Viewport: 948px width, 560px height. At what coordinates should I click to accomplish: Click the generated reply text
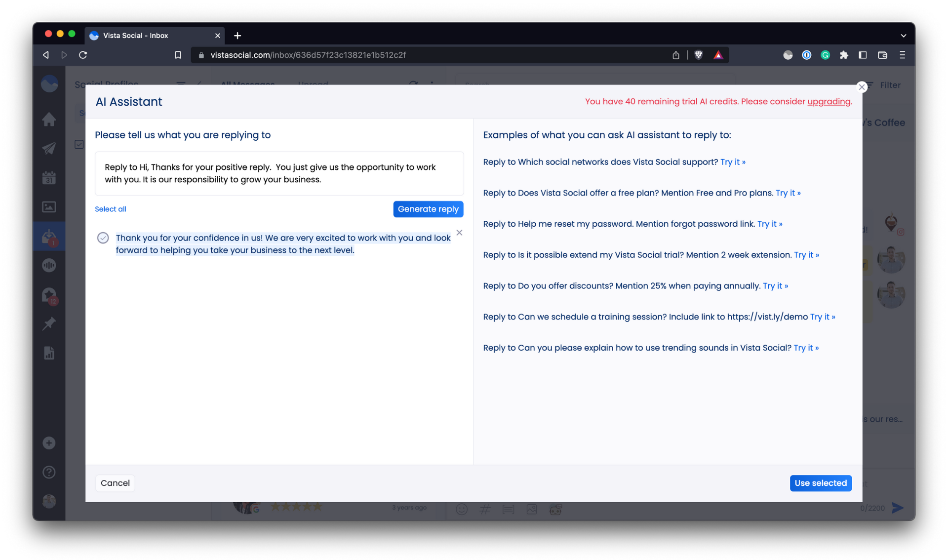tap(283, 244)
